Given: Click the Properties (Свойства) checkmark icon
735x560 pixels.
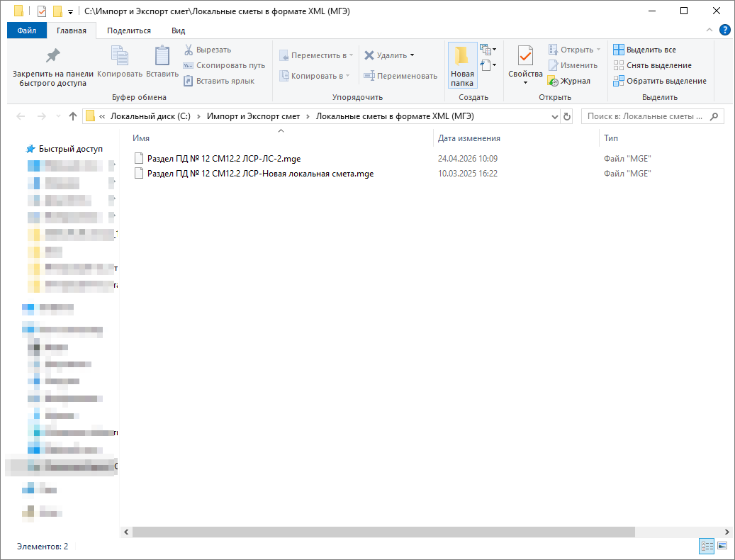Looking at the screenshot, I should [x=525, y=56].
